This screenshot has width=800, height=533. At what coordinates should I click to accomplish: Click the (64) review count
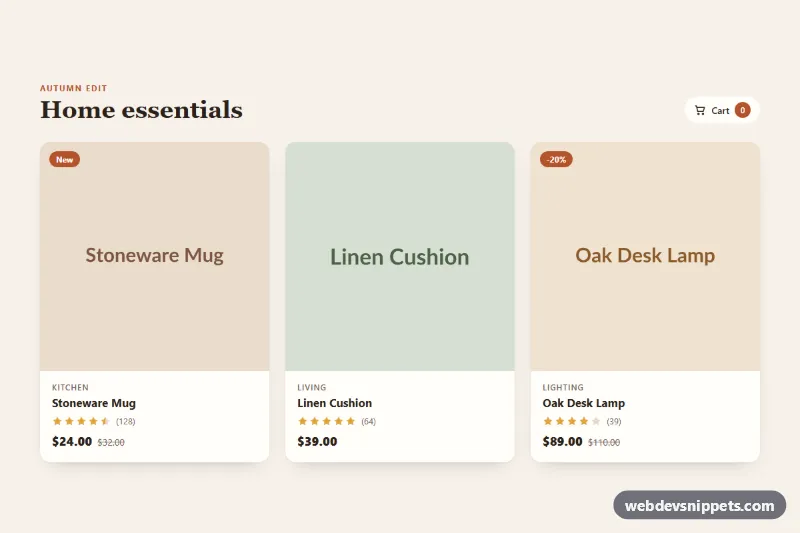click(368, 421)
